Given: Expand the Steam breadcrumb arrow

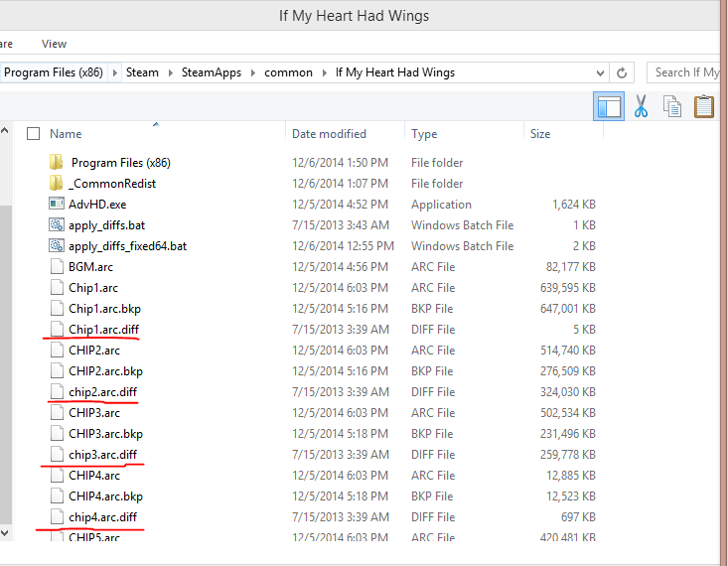Looking at the screenshot, I should [171, 72].
